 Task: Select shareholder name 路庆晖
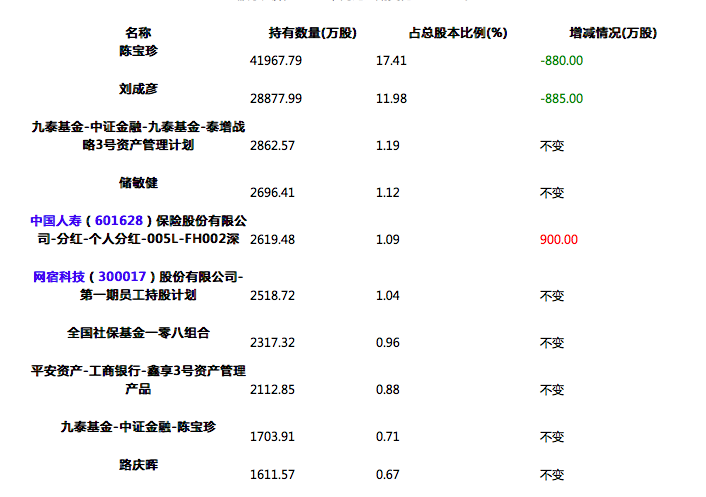[x=138, y=465]
